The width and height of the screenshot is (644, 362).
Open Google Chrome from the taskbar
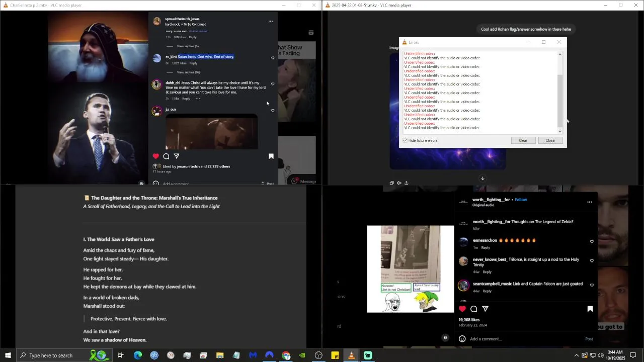[x=286, y=355]
